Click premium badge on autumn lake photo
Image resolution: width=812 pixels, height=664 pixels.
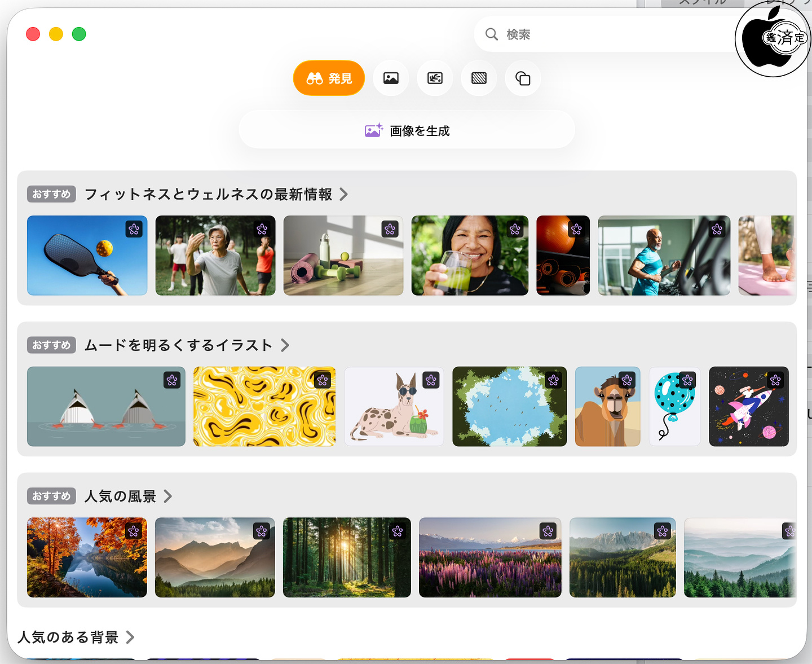(134, 531)
